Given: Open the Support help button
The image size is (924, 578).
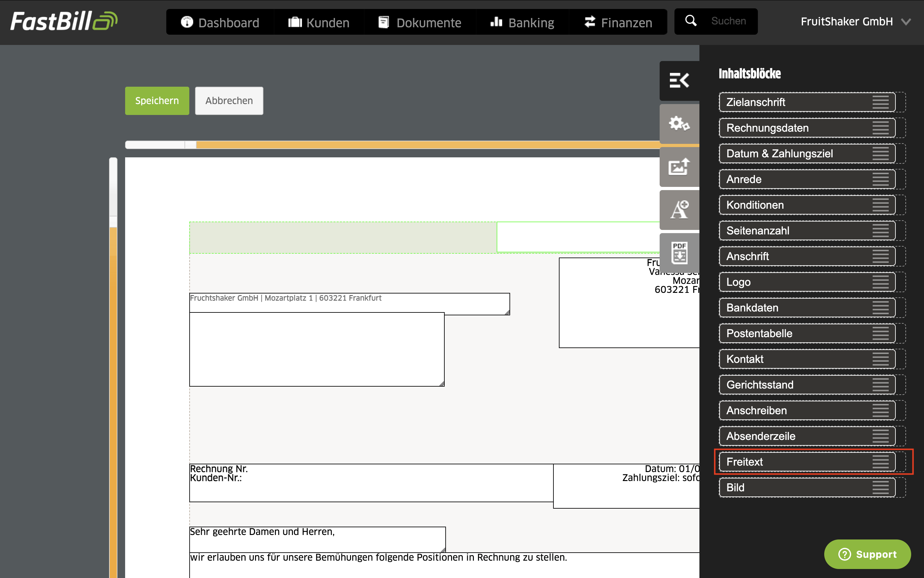Looking at the screenshot, I should [868, 554].
